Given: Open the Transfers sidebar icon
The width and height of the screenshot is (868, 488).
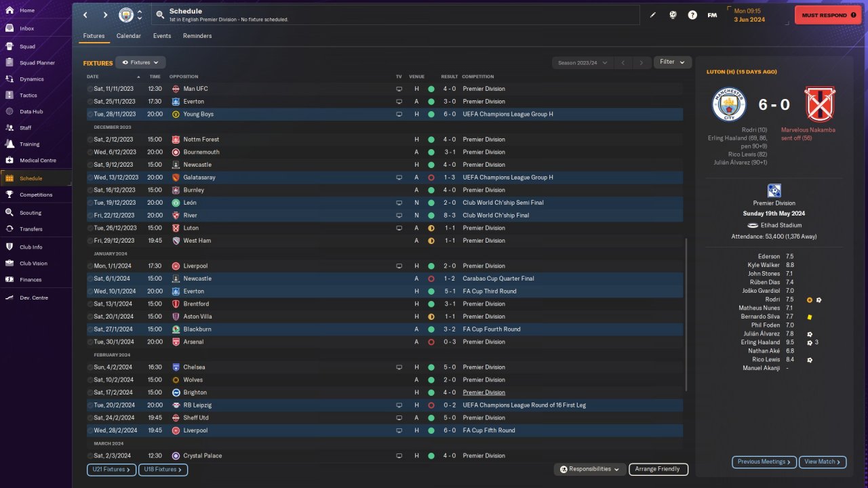Looking at the screenshot, I should tap(9, 229).
